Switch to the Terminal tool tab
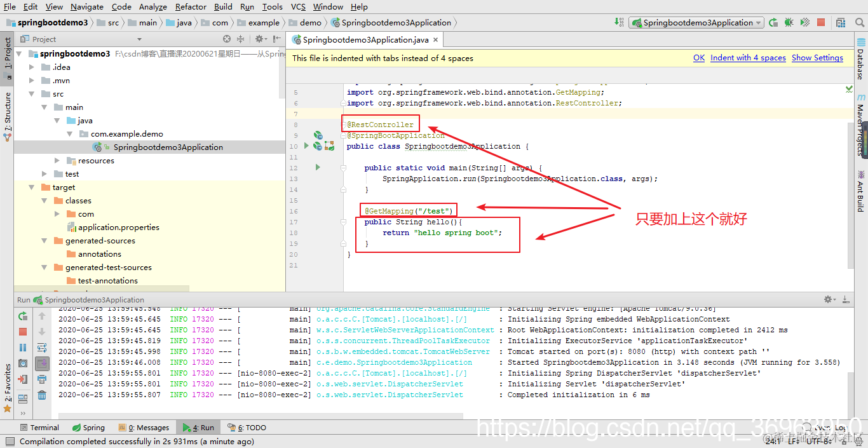 tap(39, 428)
